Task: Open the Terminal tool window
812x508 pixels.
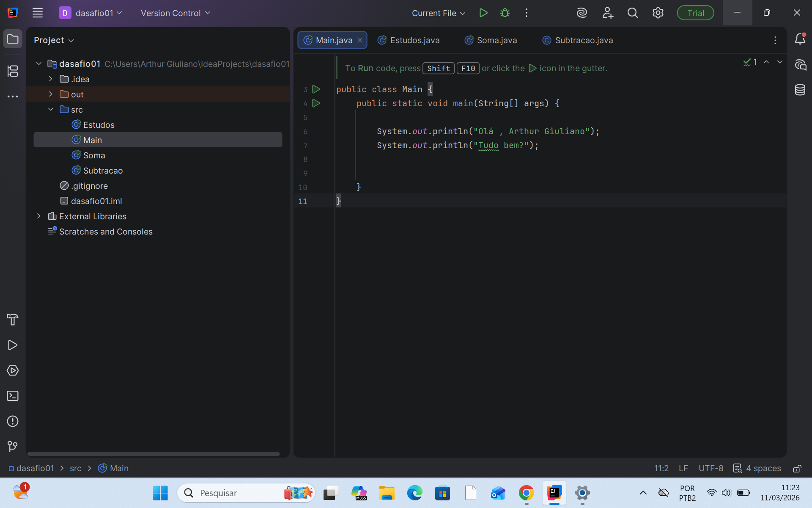Action: pos(13,396)
